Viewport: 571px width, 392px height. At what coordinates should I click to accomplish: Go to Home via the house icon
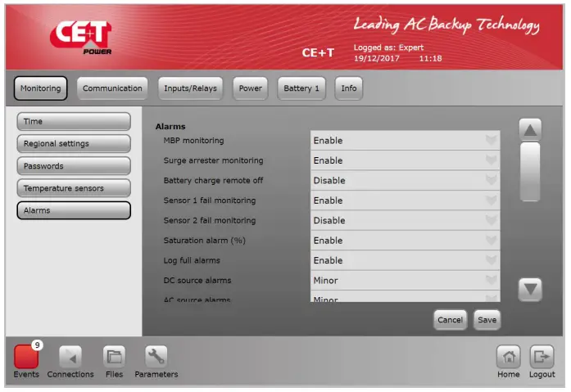tap(509, 357)
